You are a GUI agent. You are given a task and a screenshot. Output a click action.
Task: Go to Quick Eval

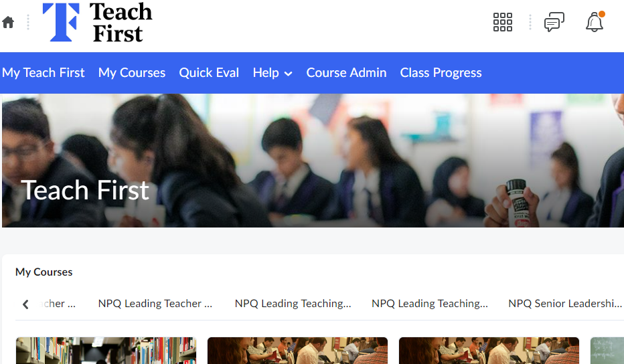[x=209, y=73]
